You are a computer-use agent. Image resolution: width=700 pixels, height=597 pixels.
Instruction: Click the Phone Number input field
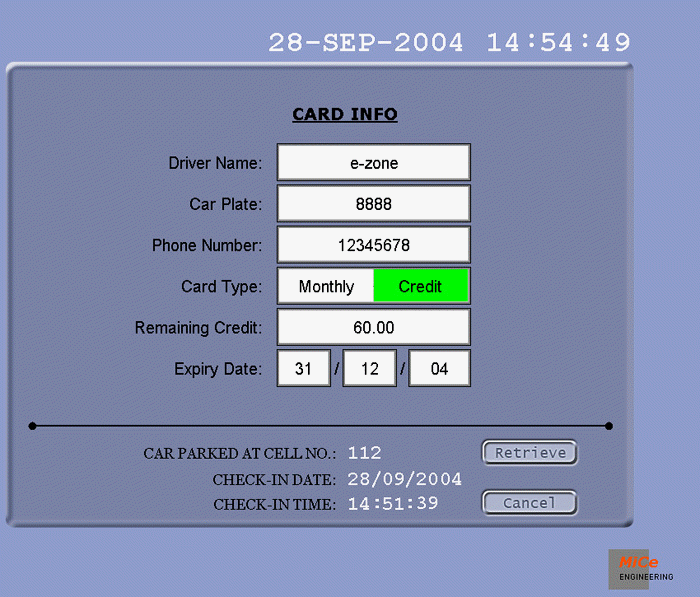coord(373,245)
